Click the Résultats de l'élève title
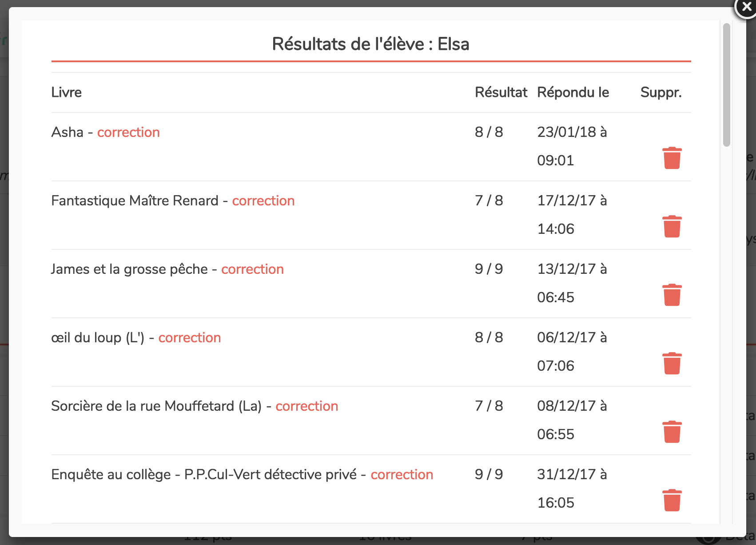 point(370,44)
